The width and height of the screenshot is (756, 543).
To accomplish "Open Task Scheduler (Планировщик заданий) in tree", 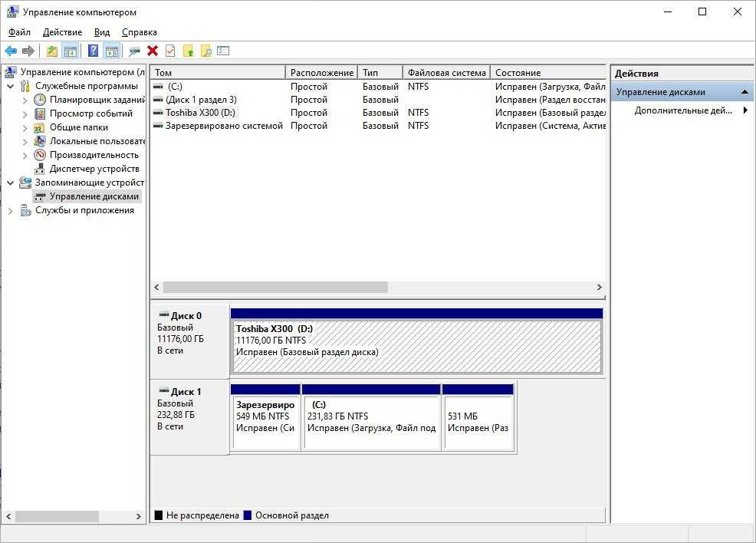I will 97,100.
